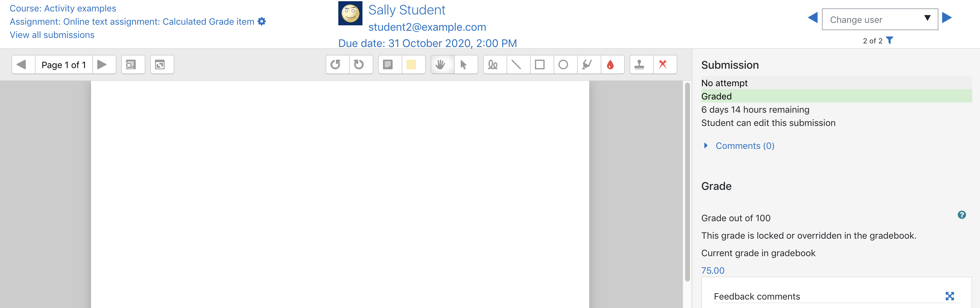Click the Feedback comments label
The width and height of the screenshot is (980, 308).
tap(757, 296)
